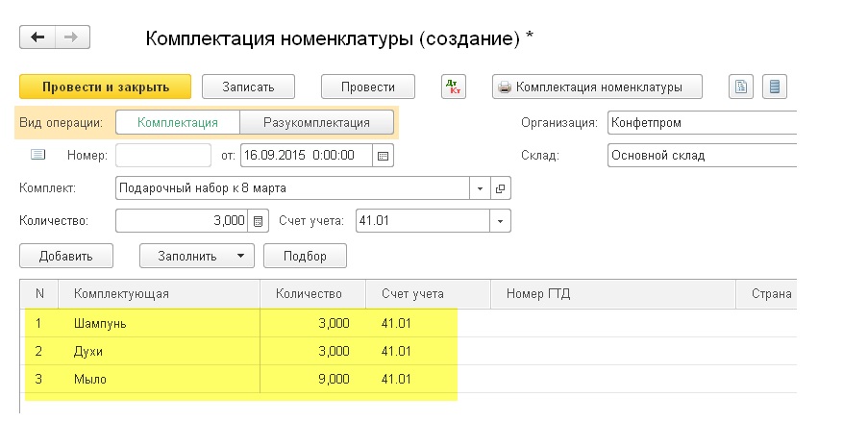The image size is (868, 422).
Task: Click the date field 16.09.2015
Action: point(307,156)
